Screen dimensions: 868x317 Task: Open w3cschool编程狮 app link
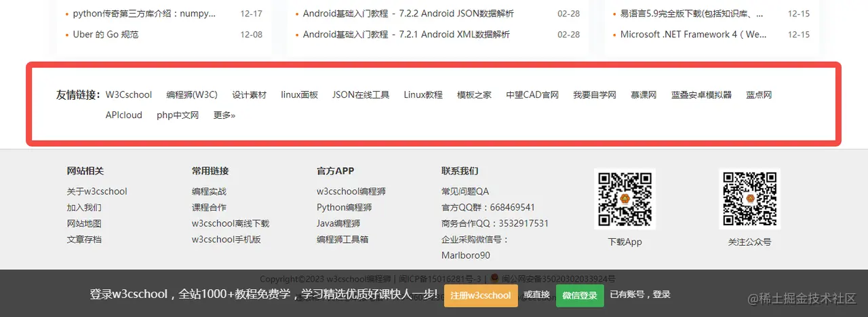pyautogui.click(x=351, y=191)
